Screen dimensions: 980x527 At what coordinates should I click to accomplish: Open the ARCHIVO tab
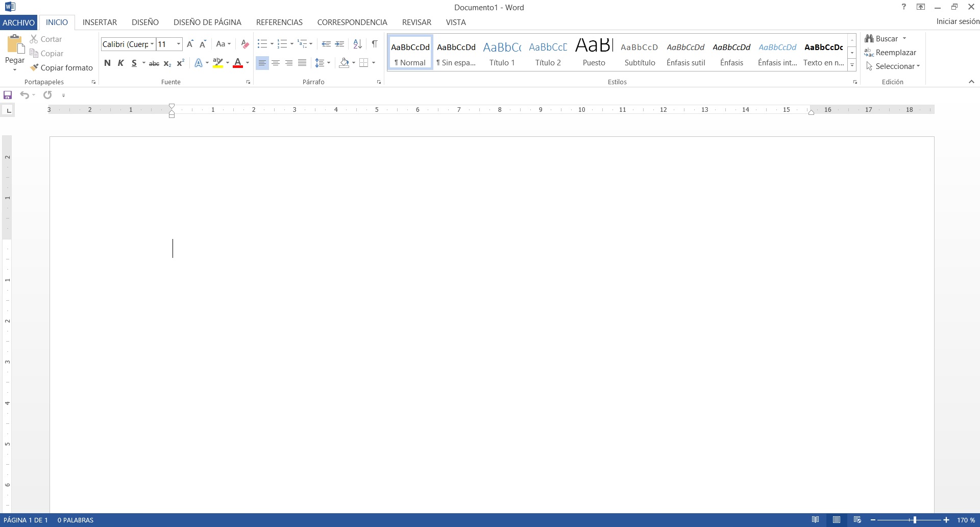[19, 22]
